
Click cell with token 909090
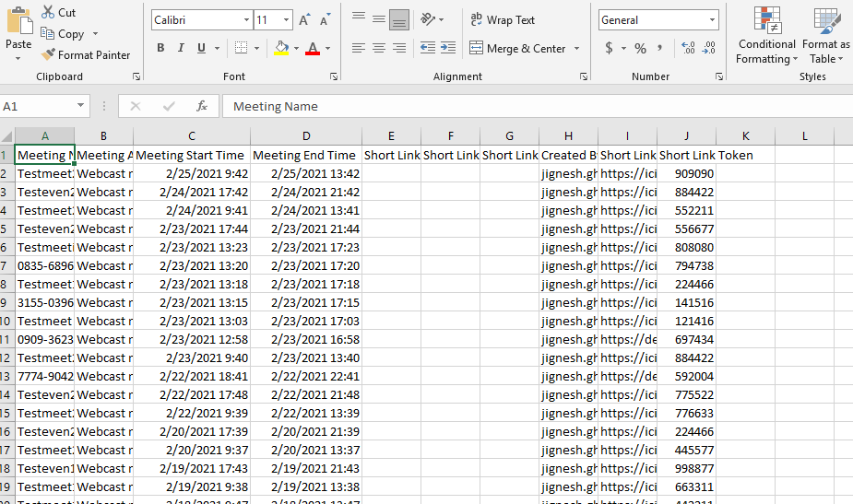[686, 173]
